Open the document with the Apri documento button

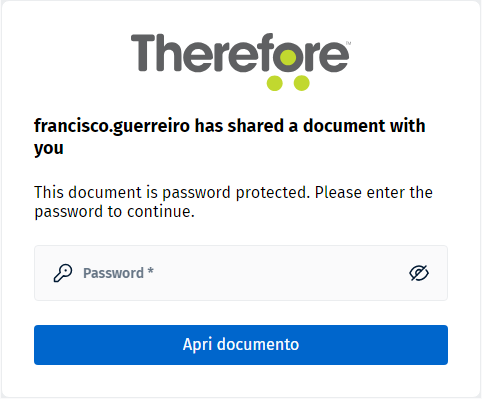coord(241,345)
